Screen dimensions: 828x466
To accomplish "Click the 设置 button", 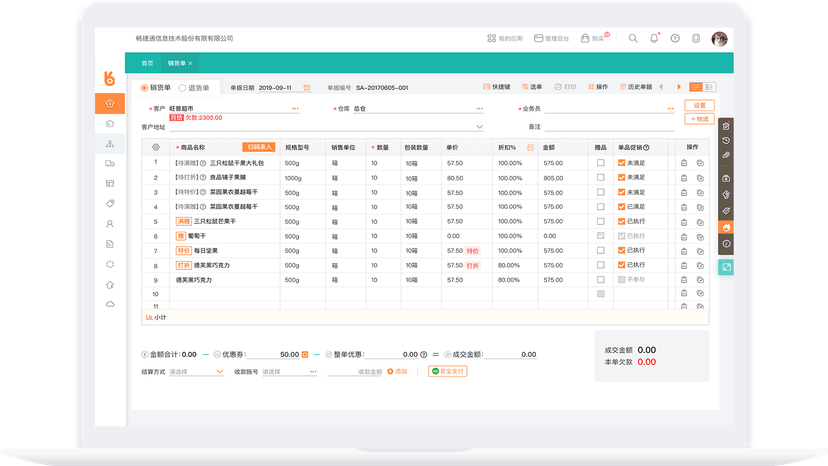I will coord(699,105).
